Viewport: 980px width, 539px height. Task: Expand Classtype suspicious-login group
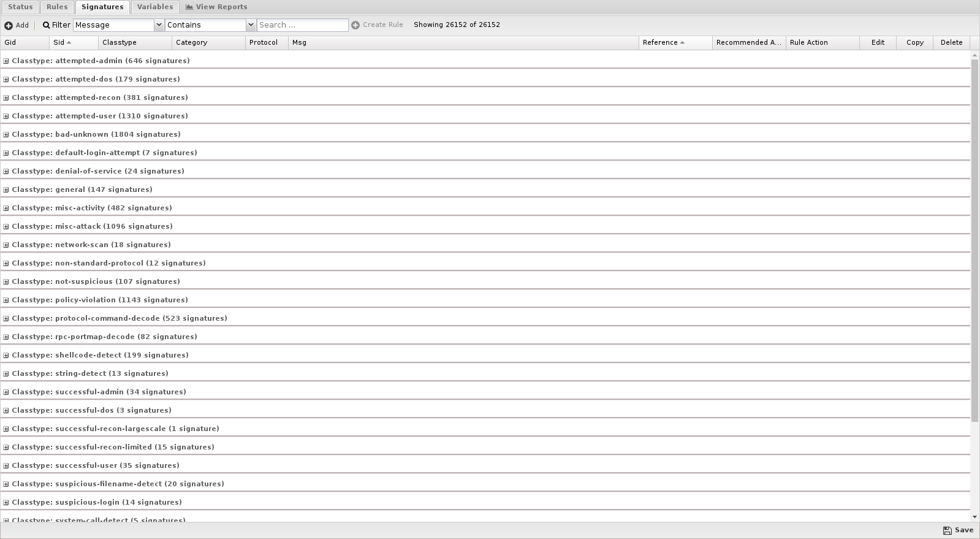point(6,502)
